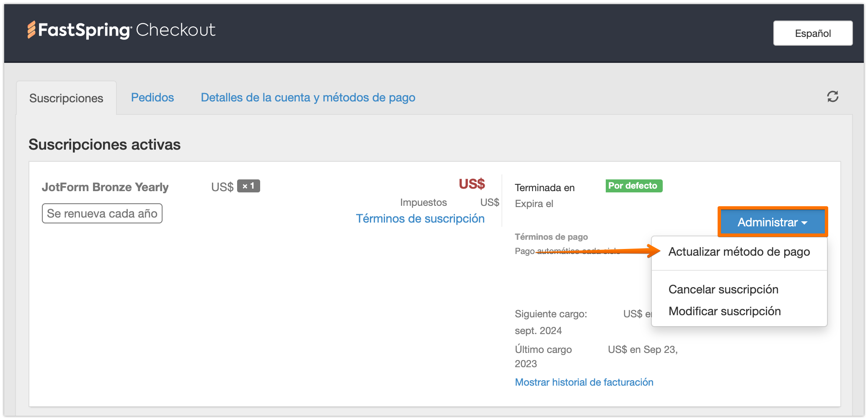Open Detalles de la cuenta y métodos de pago tab
The height and width of the screenshot is (420, 868).
308,97
